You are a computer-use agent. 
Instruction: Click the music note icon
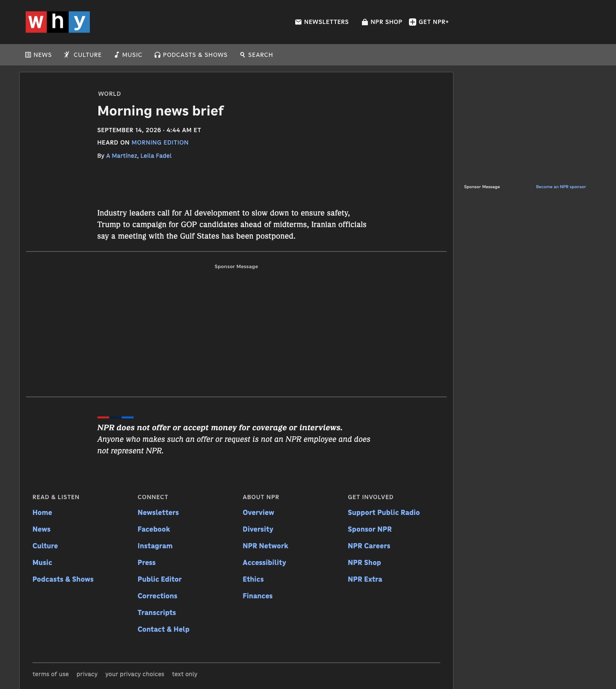116,55
